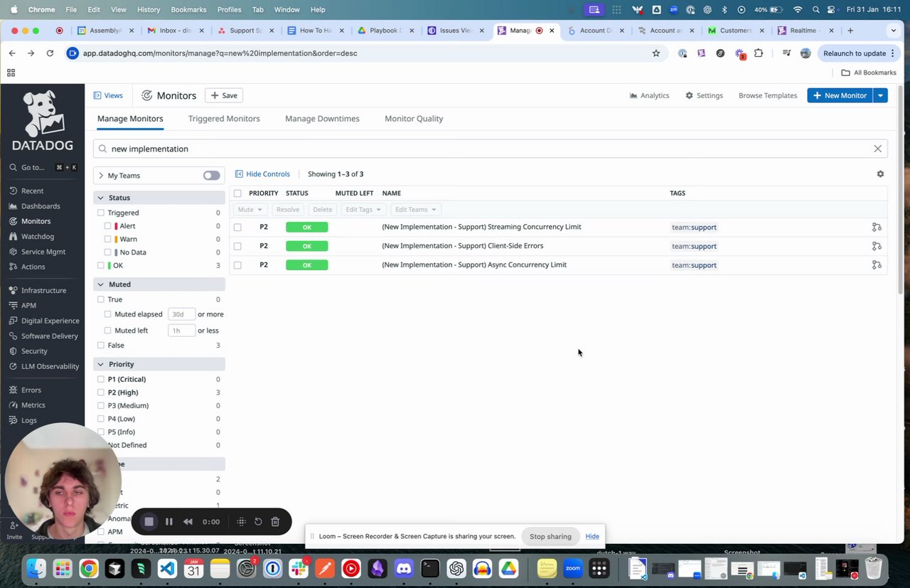This screenshot has width=910, height=588.
Task: Collapse the Status filter section
Action: (x=100, y=198)
